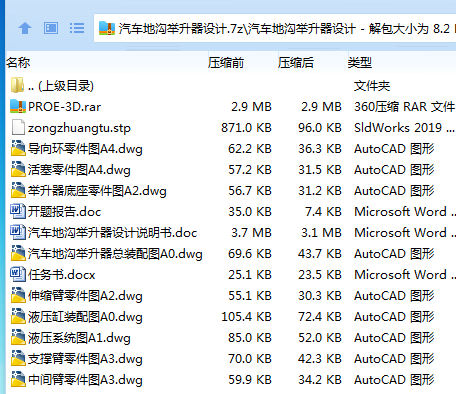Switch to list view icon
Image resolution: width=456 pixels, height=394 pixels.
pos(77,28)
